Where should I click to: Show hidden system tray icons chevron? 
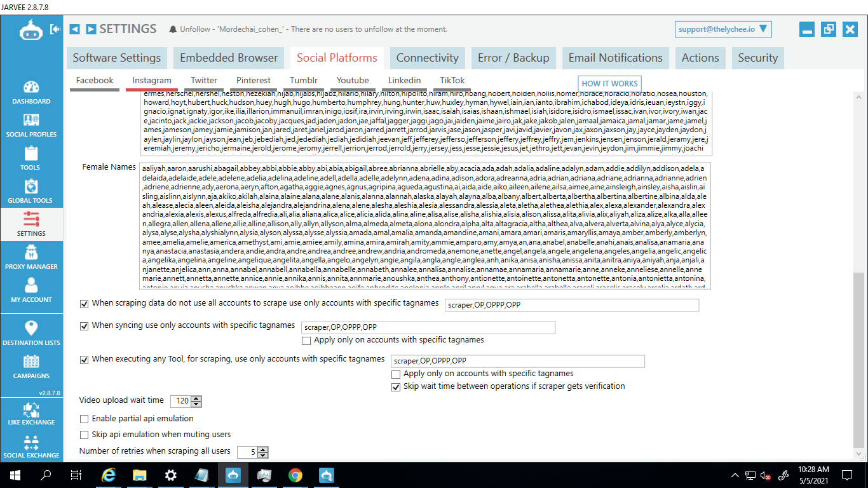(735, 475)
